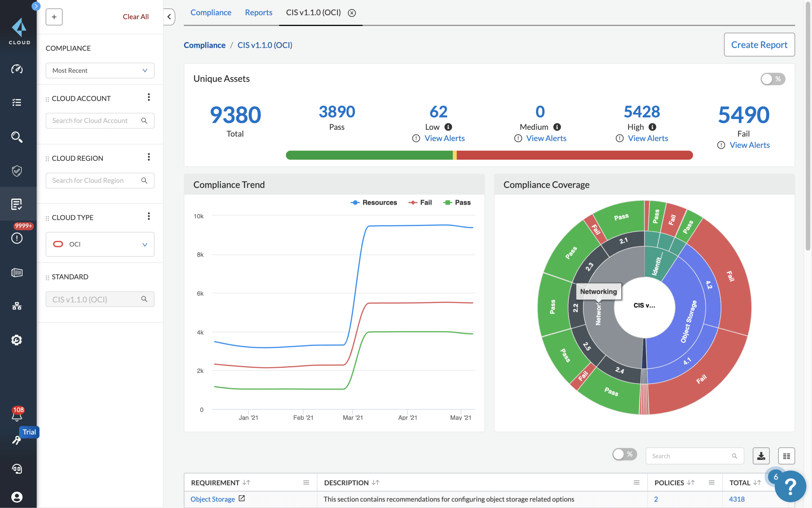Open column settings for the requirements table
This screenshot has height=508, width=812.
pos(787,456)
